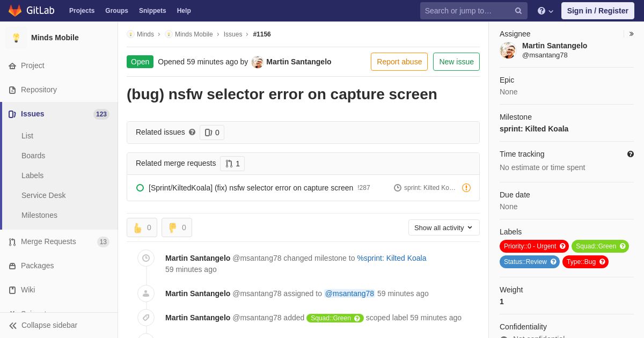Viewport: 644px width, 338px height.
Task: Collapse the right issue sidebar
Action: coord(631,34)
